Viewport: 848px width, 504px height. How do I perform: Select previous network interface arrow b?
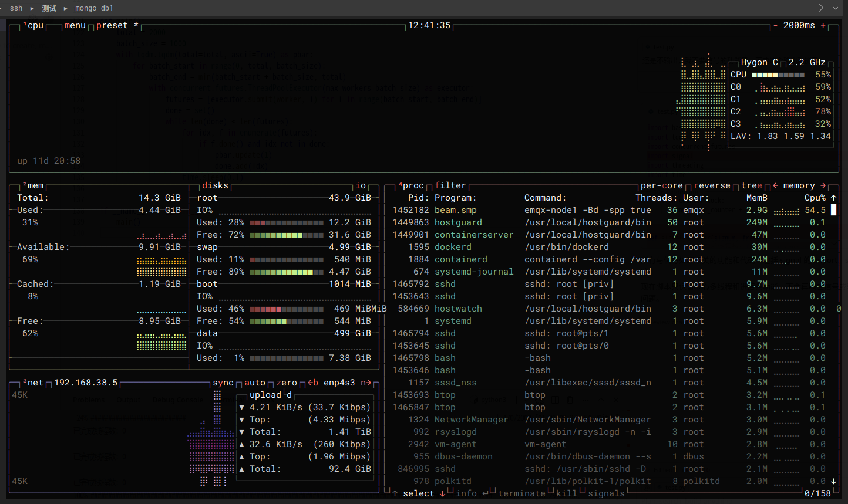(313, 383)
